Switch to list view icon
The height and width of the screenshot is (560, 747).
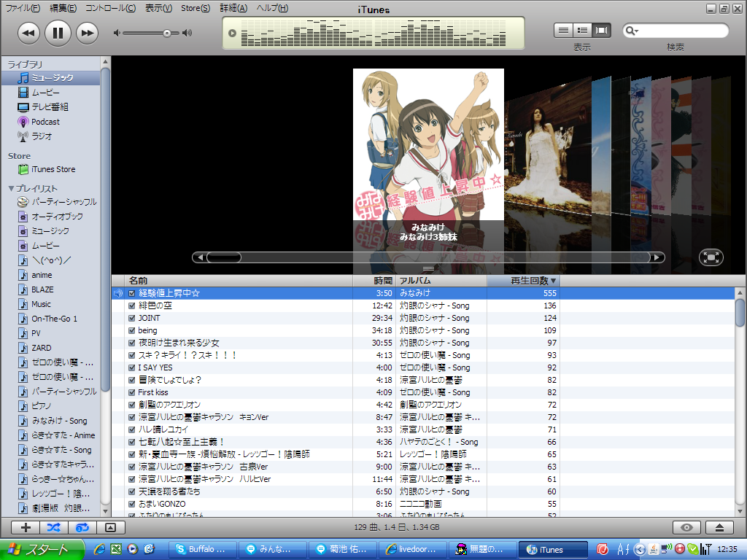(563, 31)
